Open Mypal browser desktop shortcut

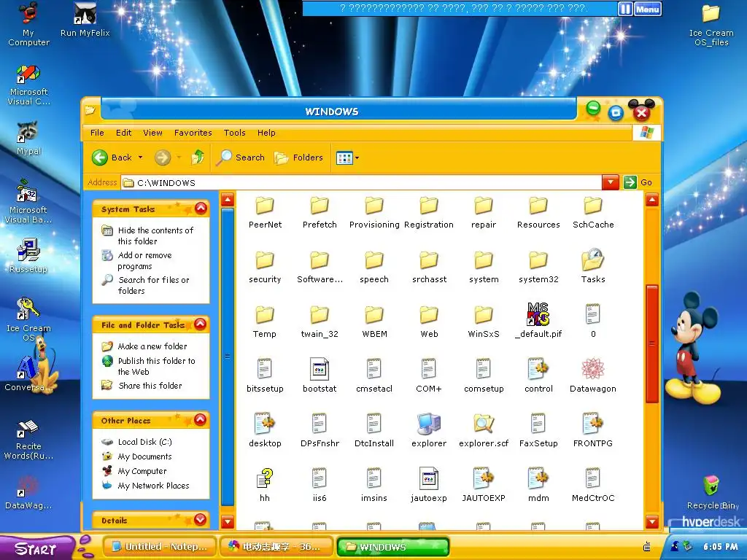click(x=28, y=139)
